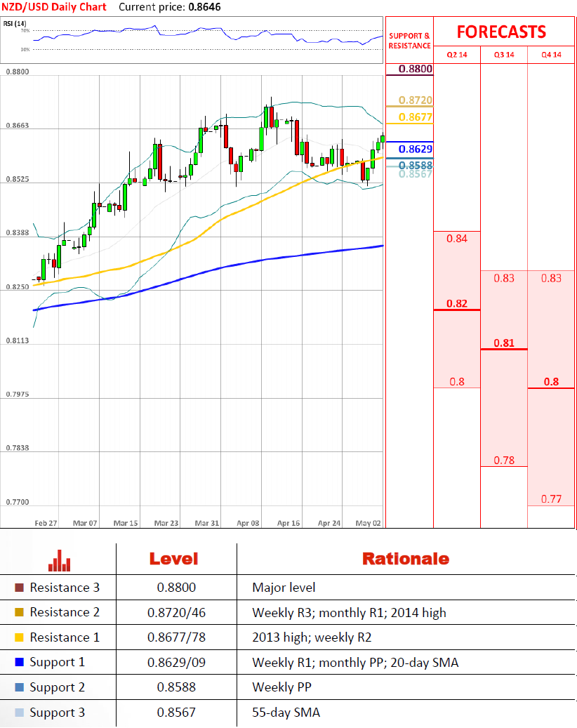
Task: Select the Support 3 row label
Action: click(57, 713)
